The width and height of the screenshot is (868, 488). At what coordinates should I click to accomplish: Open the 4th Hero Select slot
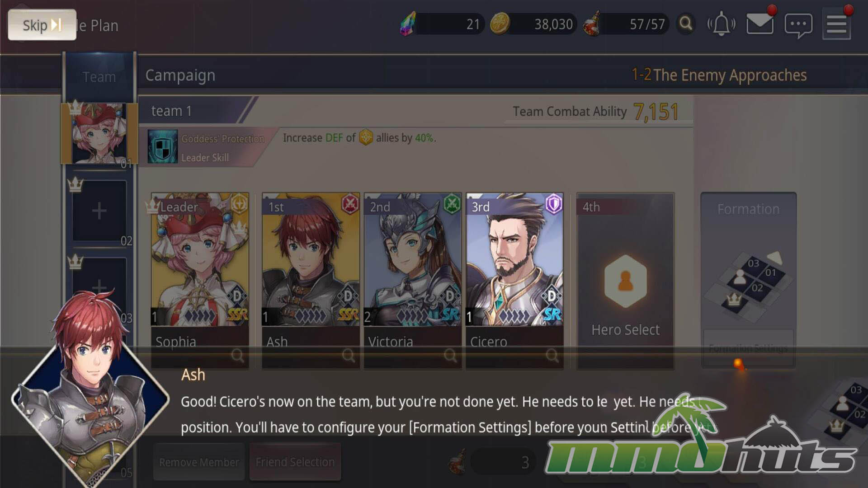click(625, 281)
